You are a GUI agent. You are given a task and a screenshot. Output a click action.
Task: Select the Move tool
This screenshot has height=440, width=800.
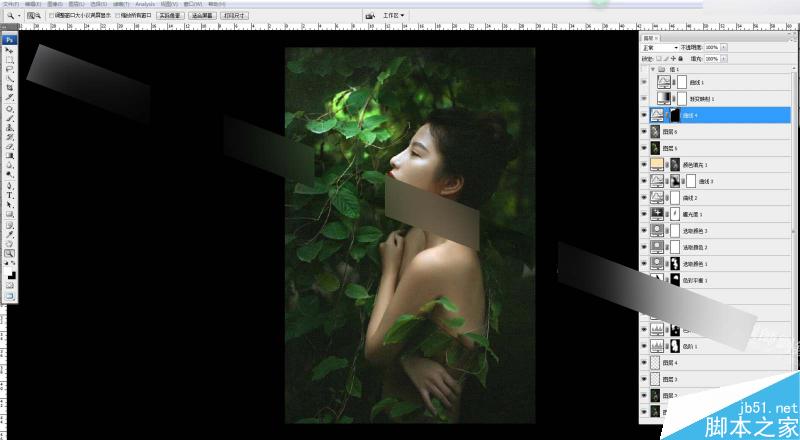[9, 51]
